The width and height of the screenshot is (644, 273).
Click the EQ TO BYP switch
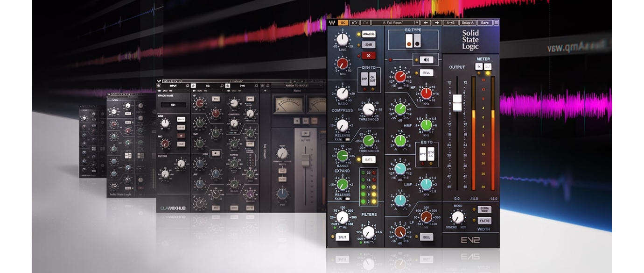pos(423,154)
